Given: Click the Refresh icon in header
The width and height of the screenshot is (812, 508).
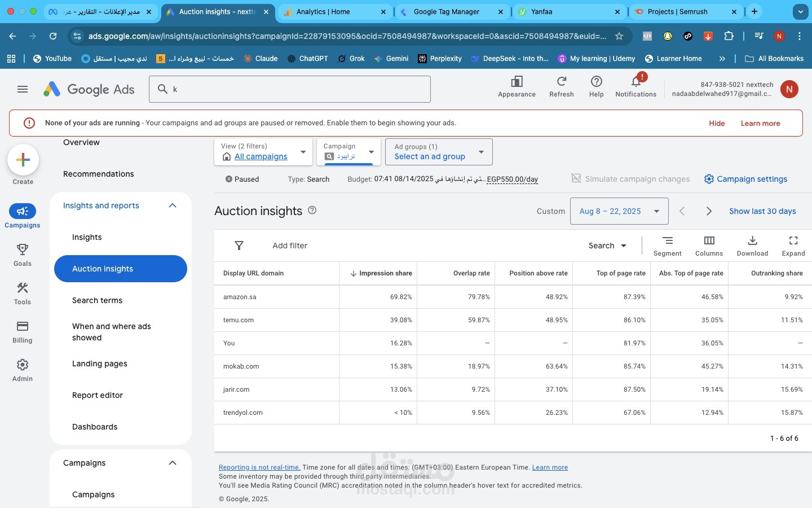Looking at the screenshot, I should coord(561,82).
